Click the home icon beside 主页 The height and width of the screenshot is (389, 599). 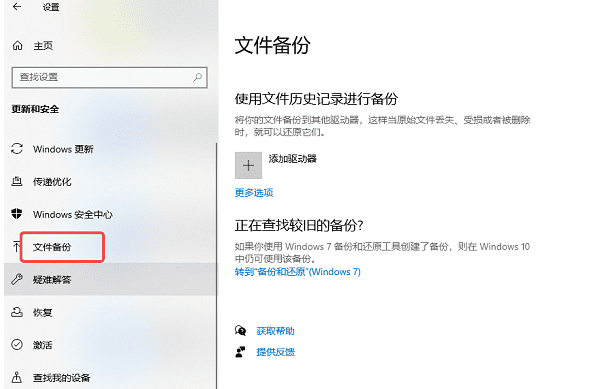[18, 46]
